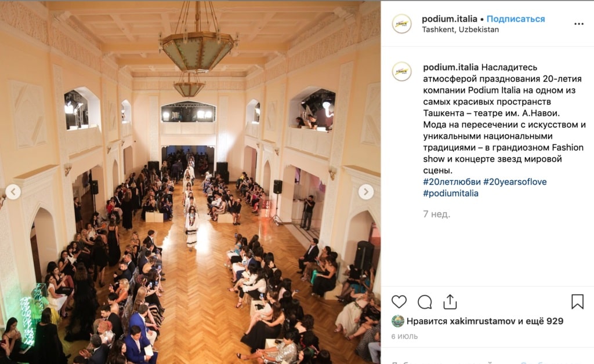Share the post with the upload arrow icon

(450, 302)
